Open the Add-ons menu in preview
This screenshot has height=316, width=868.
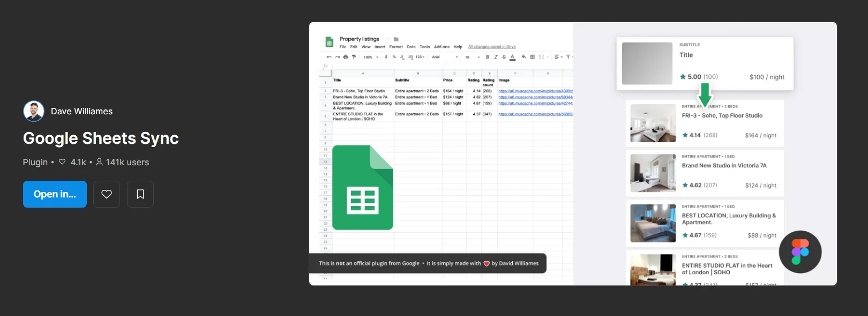[x=442, y=47]
